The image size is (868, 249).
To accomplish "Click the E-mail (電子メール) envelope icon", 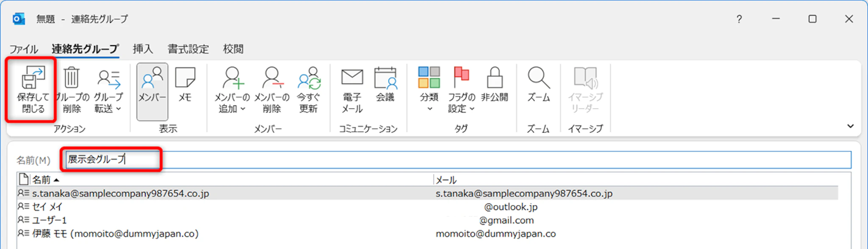I will [x=352, y=78].
